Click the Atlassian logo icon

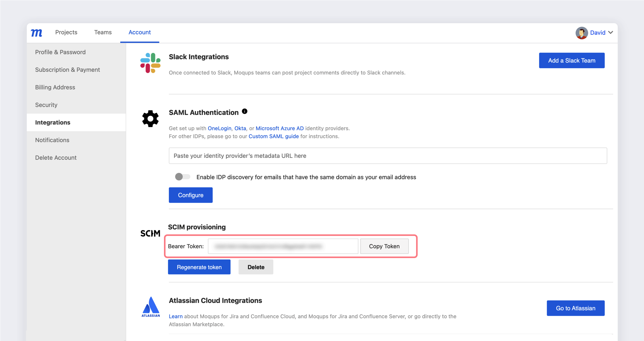click(x=151, y=306)
